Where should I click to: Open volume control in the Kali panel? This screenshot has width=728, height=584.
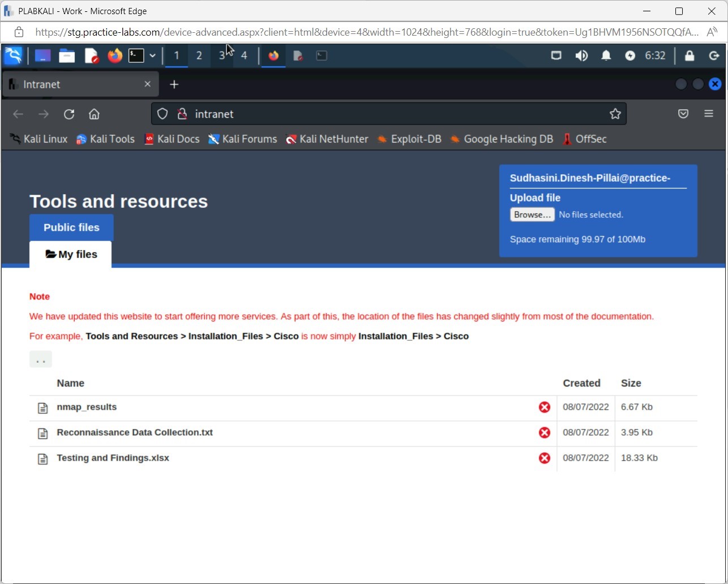coord(581,55)
